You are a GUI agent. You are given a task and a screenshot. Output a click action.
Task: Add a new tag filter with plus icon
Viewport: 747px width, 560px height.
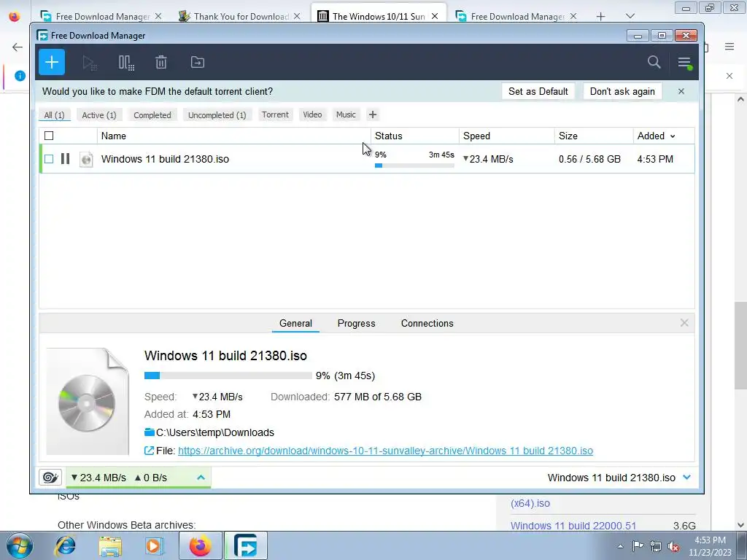[x=373, y=114]
